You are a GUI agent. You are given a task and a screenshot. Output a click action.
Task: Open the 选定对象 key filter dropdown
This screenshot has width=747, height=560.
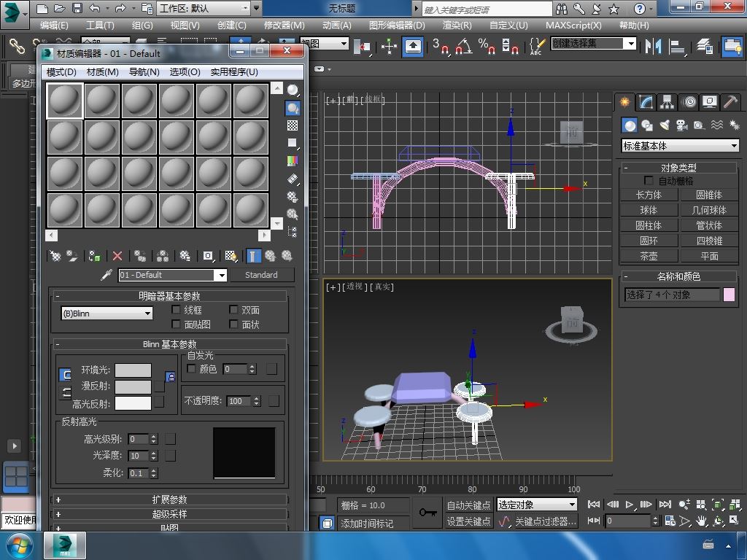[537, 505]
